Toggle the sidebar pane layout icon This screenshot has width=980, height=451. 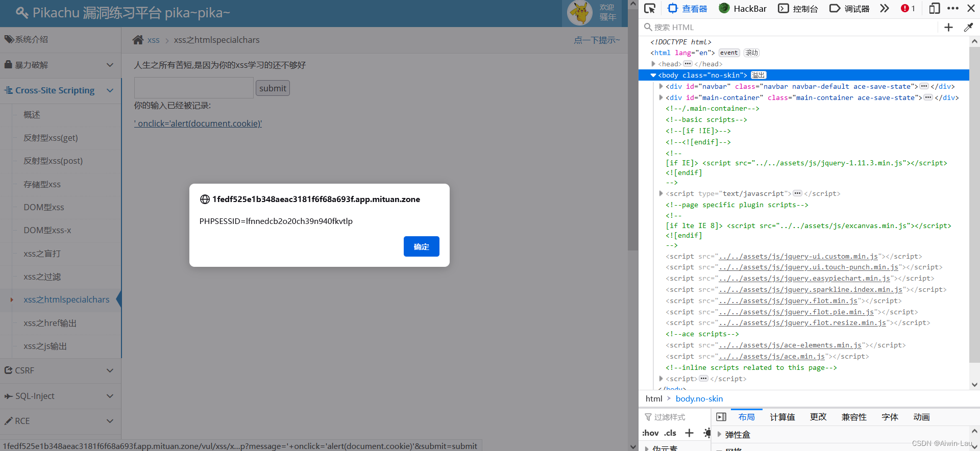pyautogui.click(x=721, y=417)
